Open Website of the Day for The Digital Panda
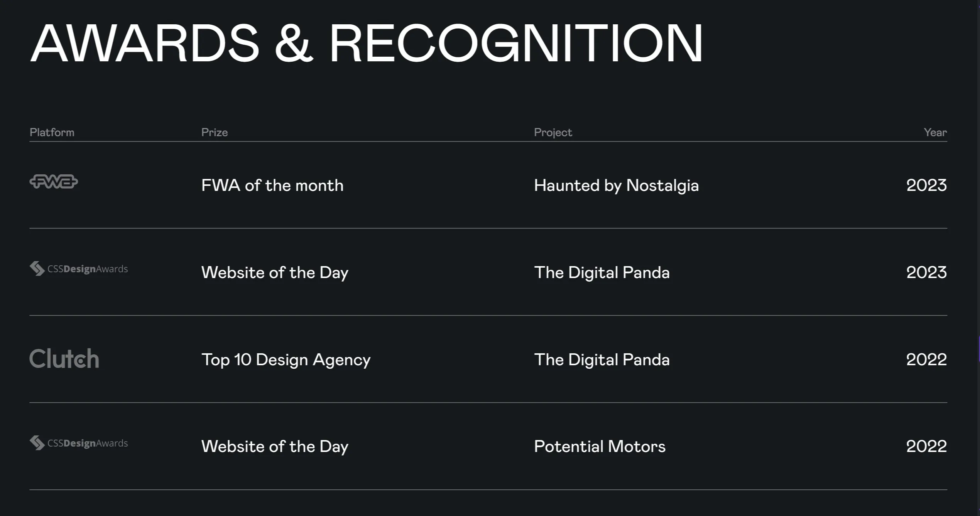Viewport: 980px width, 516px height. coord(275,273)
